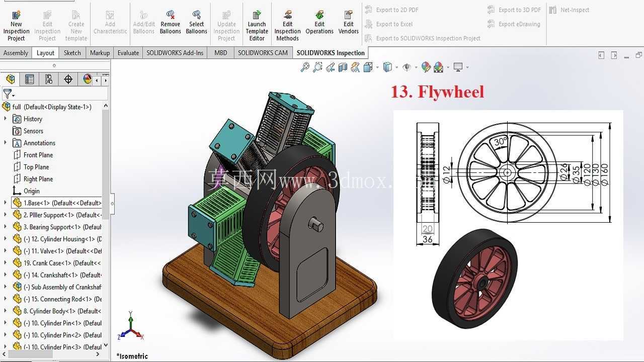The height and width of the screenshot is (362, 644).
Task: Click the Sensors folder icon
Action: pos(17,131)
